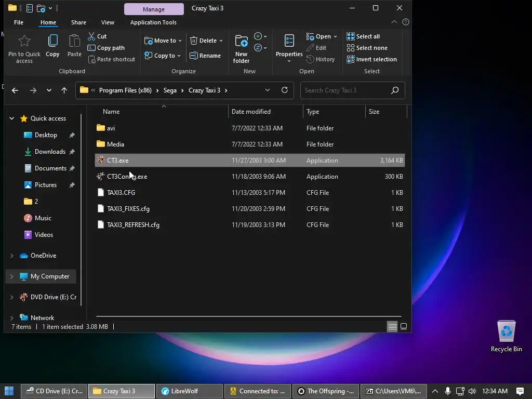This screenshot has height=399, width=532.
Task: Open the volume control in system tray
Action: (x=472, y=391)
